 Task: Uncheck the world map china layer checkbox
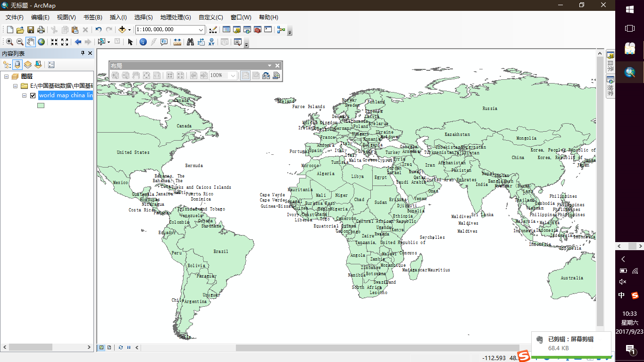33,95
